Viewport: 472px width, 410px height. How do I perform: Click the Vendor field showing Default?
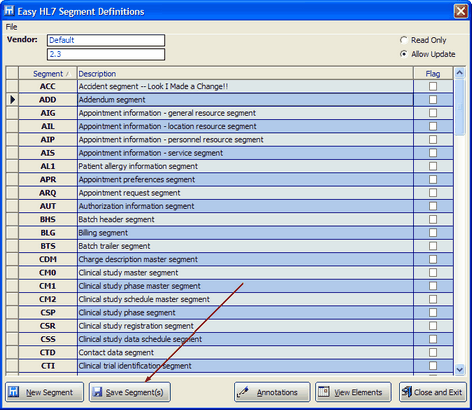coord(106,40)
